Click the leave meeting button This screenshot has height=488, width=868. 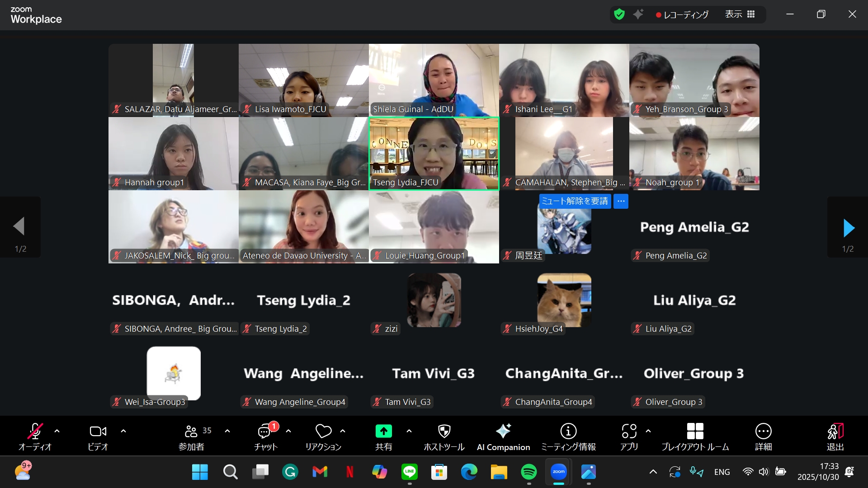click(835, 432)
